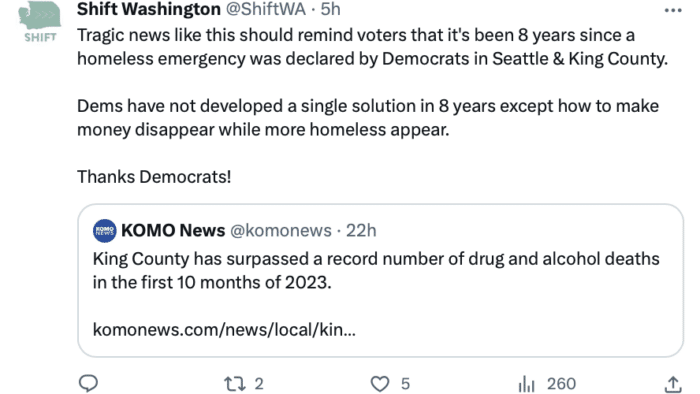Click the retweet arrows icon
Viewport: 700px width, 394px height.
[x=234, y=384]
